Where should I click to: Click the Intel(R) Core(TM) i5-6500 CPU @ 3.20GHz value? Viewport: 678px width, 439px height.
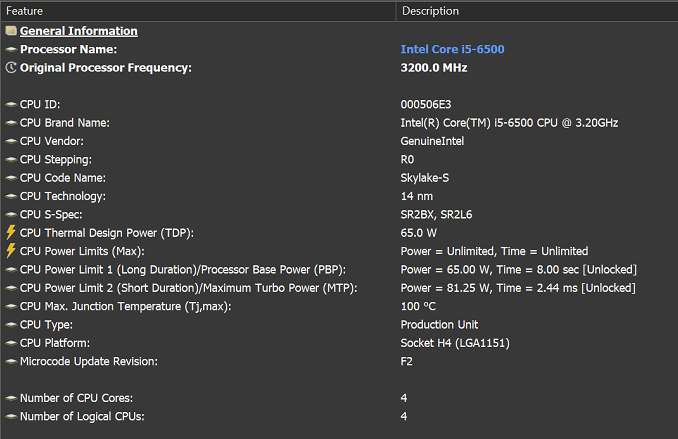tap(509, 123)
